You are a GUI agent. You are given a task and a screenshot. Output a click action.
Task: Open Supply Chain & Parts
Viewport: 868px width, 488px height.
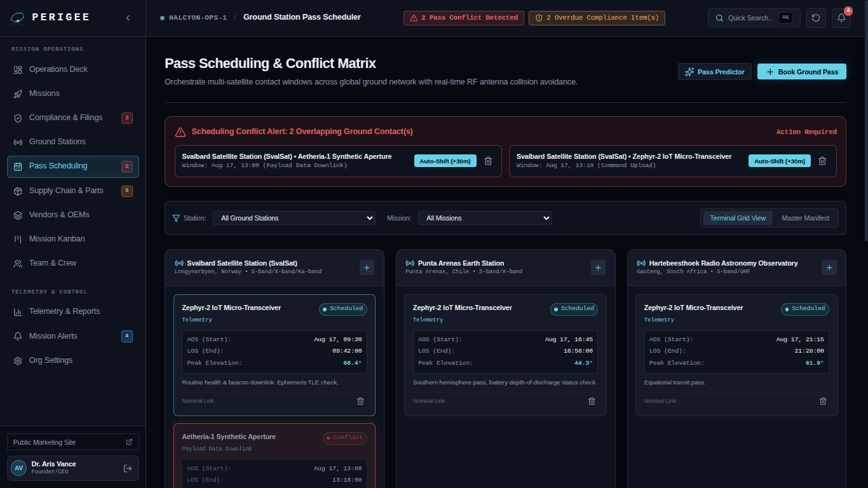(73, 191)
